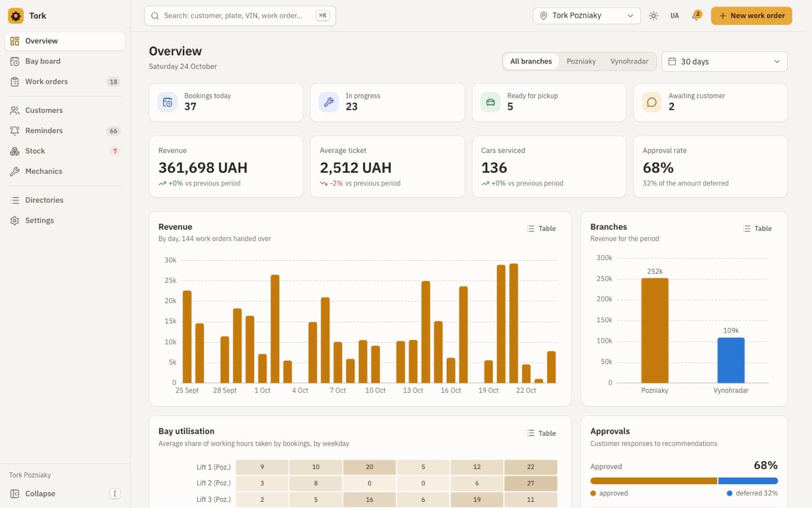Open the Mechanics wrench item
The image size is (812, 508).
click(x=65, y=171)
